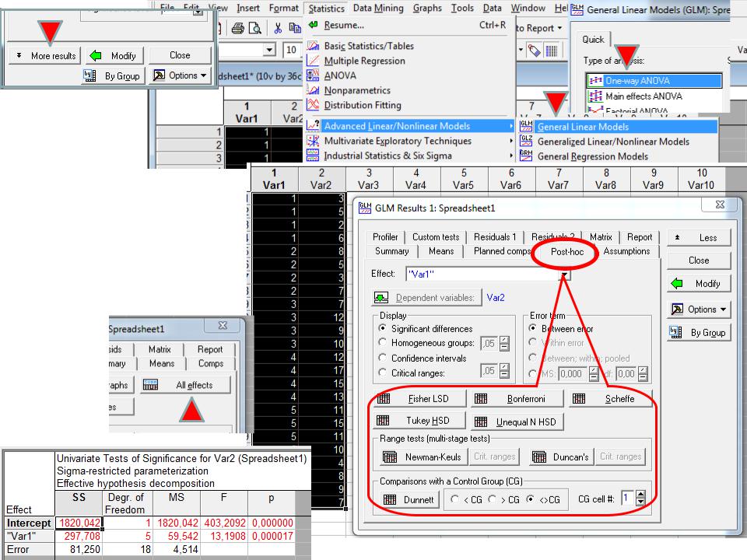Click the Var1 SS value 297,708

pos(79,536)
